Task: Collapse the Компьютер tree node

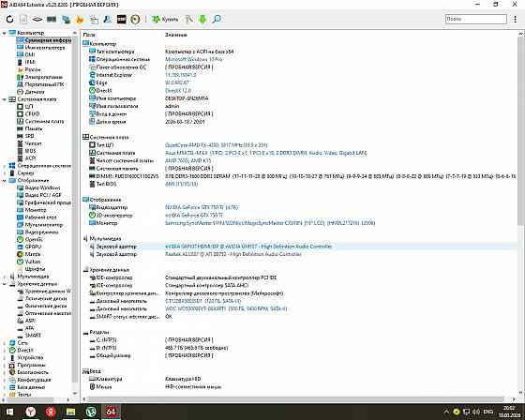Action: 5,33
